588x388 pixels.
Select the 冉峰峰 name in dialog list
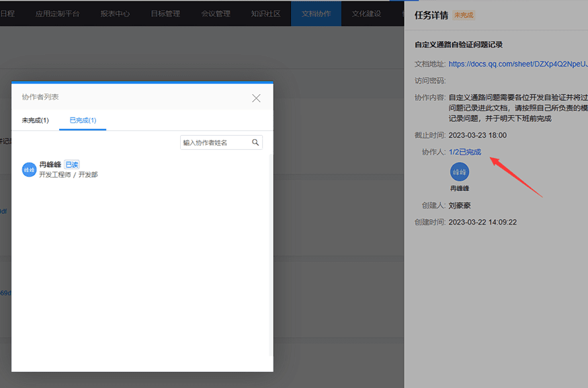pos(50,164)
